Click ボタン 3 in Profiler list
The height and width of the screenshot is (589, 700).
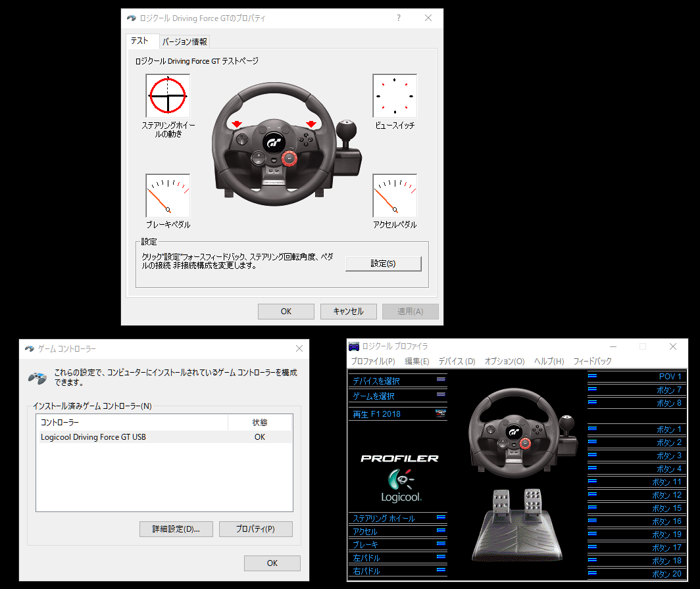tap(637, 456)
